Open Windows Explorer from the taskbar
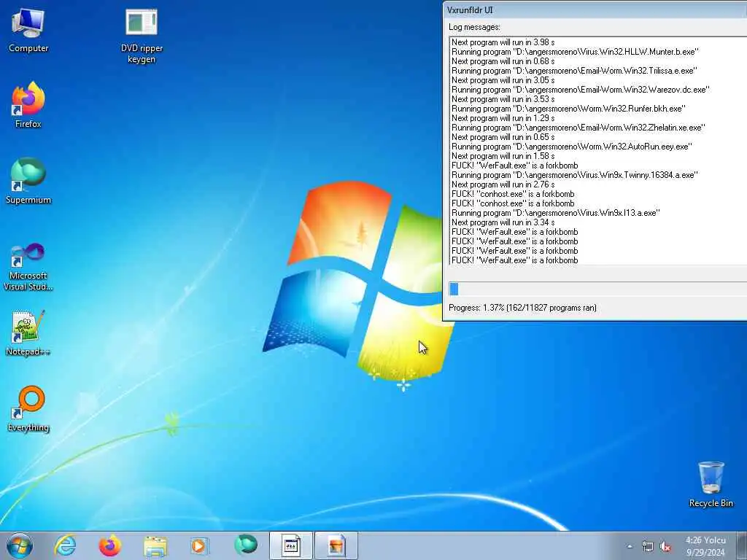The height and width of the screenshot is (560, 747). pos(155,545)
